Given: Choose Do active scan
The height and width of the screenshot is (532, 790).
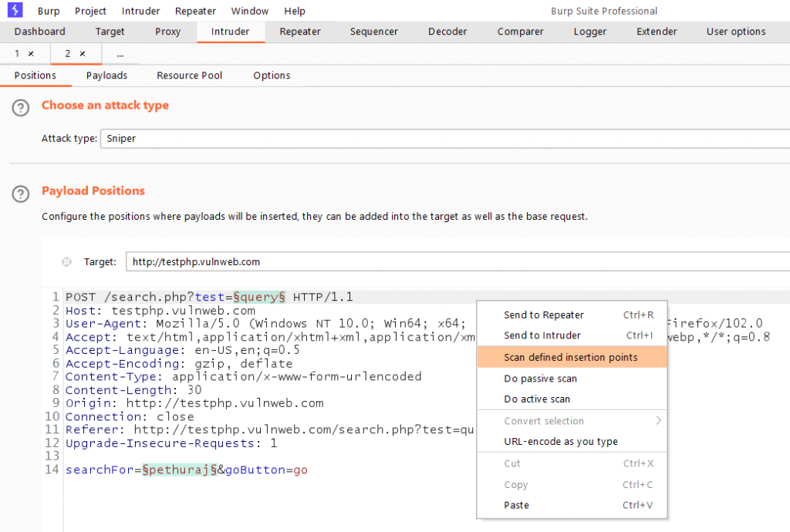Looking at the screenshot, I should click(572, 399).
